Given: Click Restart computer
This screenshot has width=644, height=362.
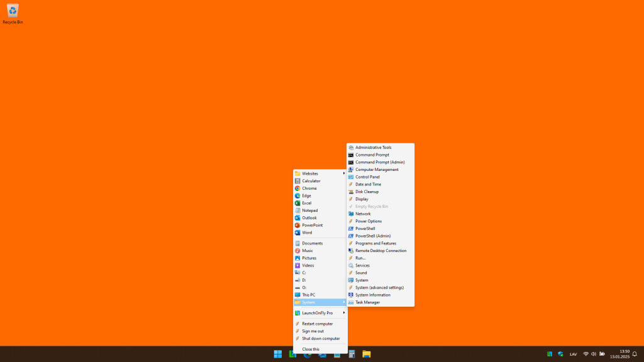Looking at the screenshot, I should (x=317, y=324).
